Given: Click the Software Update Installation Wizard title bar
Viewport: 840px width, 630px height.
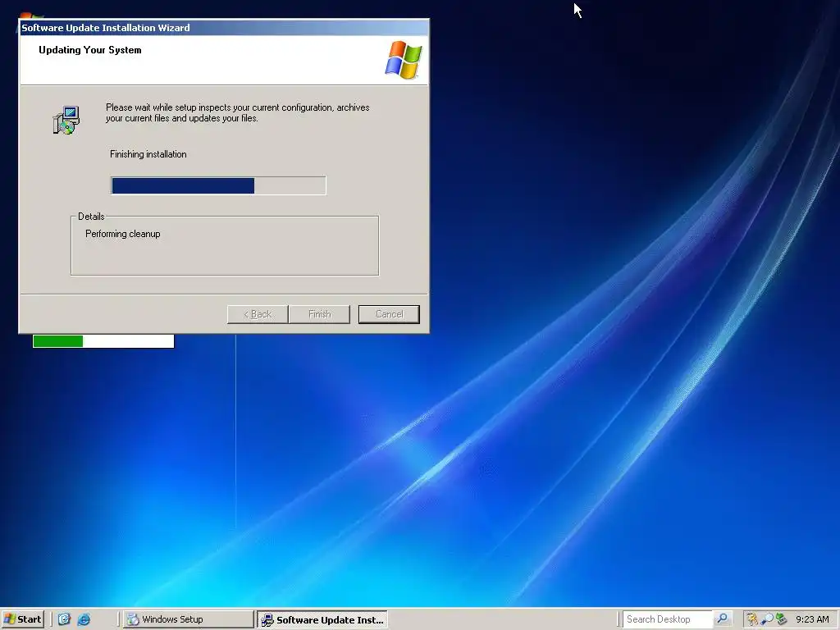Looking at the screenshot, I should (224, 28).
